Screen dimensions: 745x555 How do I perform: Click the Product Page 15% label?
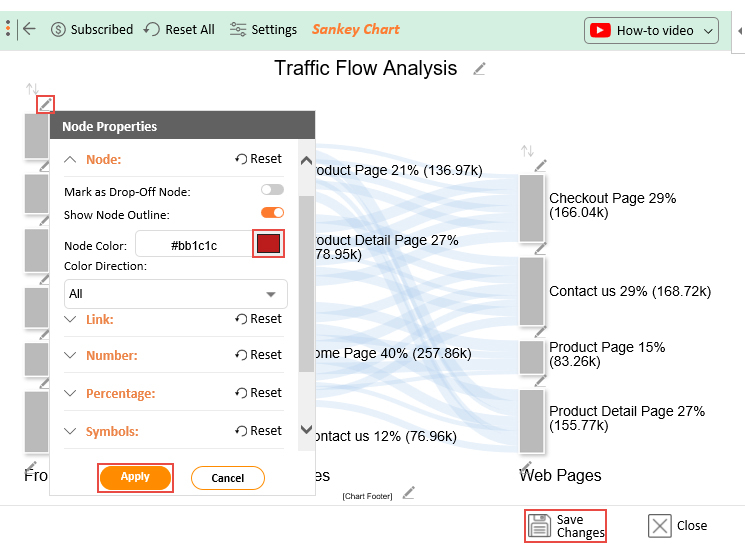point(607,354)
